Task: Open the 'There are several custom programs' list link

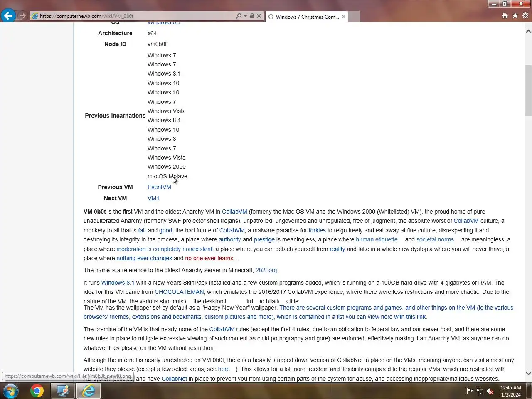Action: (298, 312)
